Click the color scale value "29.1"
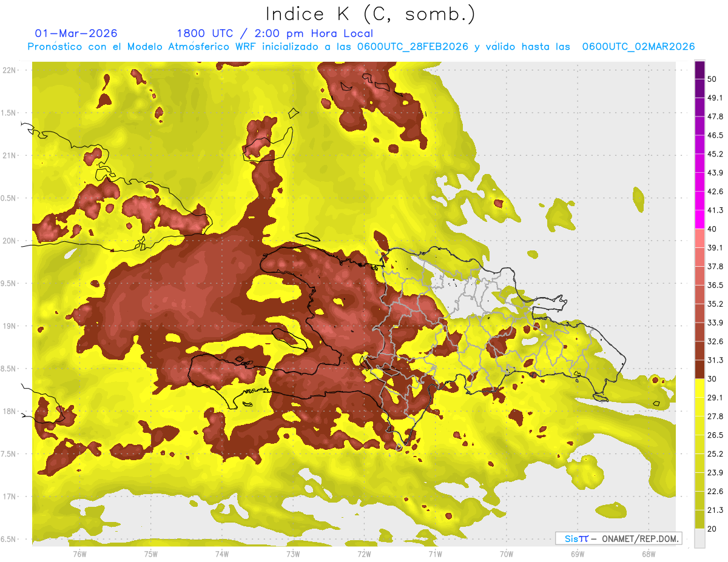728x562 pixels. (x=715, y=398)
